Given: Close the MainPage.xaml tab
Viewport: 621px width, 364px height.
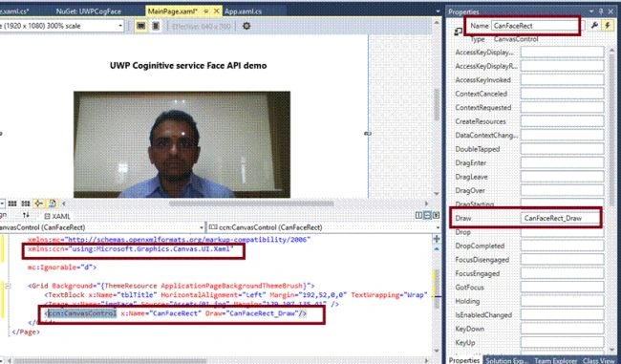Looking at the screenshot, I should click(x=216, y=11).
